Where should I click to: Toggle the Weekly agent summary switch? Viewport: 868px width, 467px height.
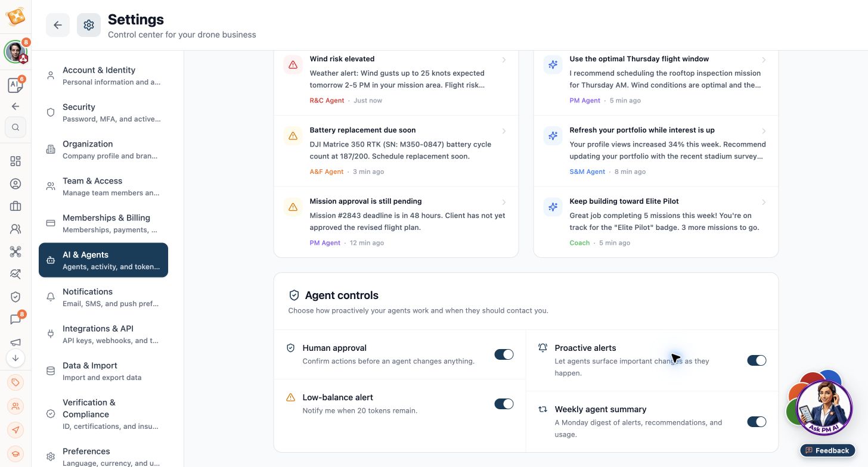[757, 422]
